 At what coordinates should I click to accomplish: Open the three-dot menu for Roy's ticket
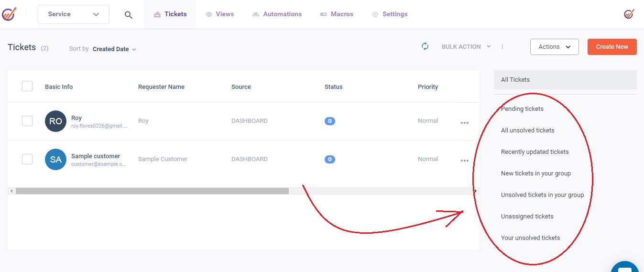pos(464,123)
